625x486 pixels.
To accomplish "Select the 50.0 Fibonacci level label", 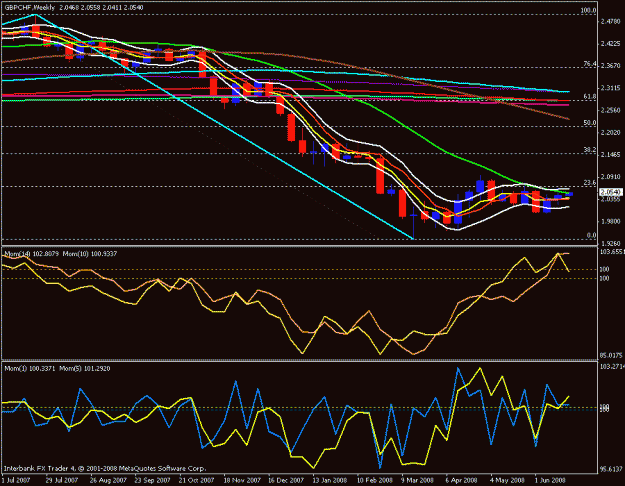I will tap(590, 123).
